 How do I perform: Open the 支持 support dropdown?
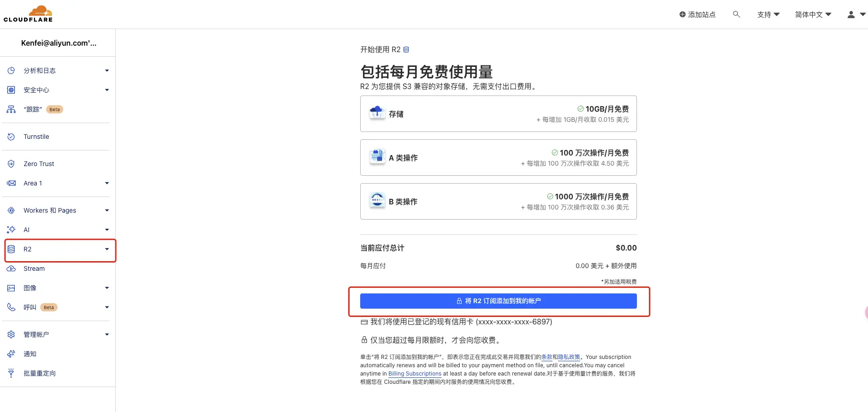768,14
